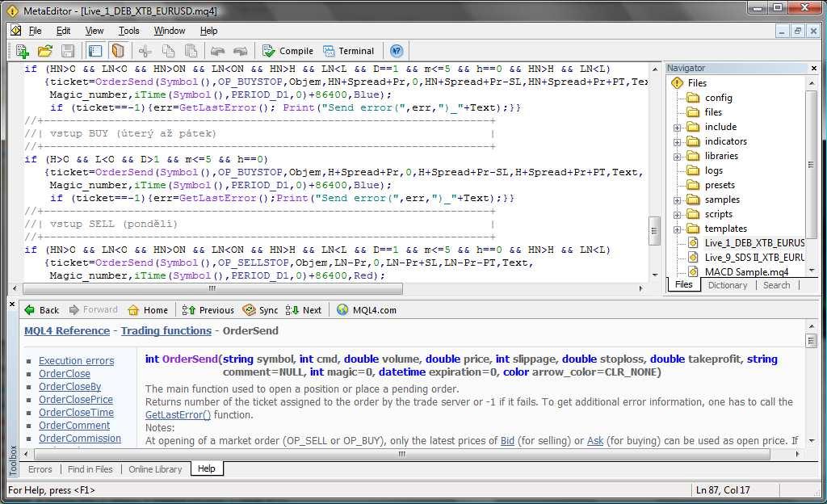Viewport: 827px width, 504px height.
Task: Expand the samples folder node
Action: pyautogui.click(x=678, y=200)
